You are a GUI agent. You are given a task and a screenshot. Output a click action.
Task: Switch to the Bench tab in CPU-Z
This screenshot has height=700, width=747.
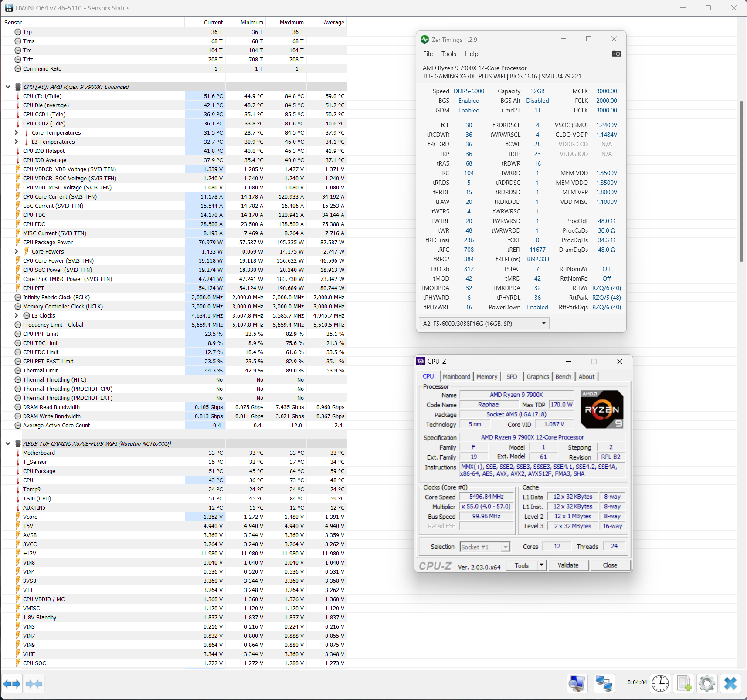[564, 377]
